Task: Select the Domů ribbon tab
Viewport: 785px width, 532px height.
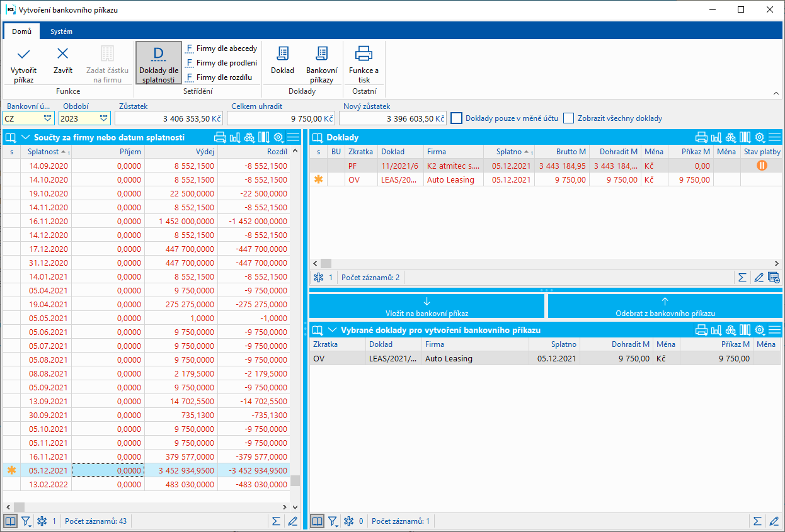Action: pos(21,31)
